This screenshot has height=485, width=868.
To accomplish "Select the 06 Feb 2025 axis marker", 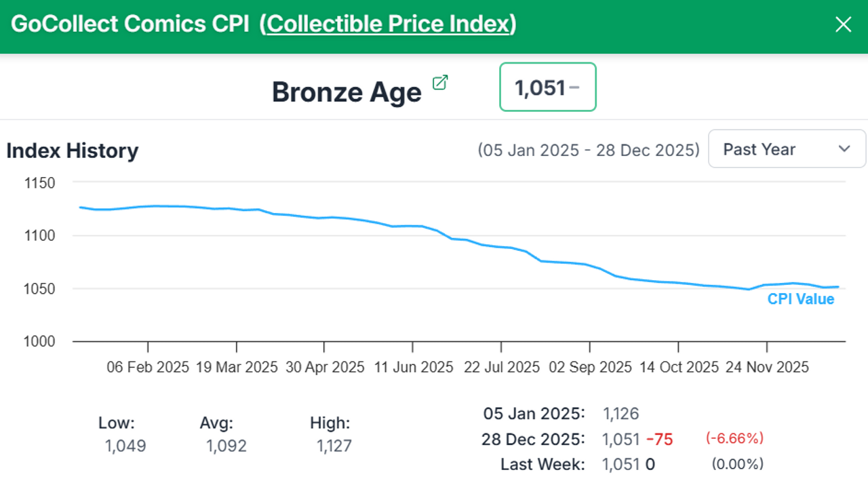I will point(148,367).
